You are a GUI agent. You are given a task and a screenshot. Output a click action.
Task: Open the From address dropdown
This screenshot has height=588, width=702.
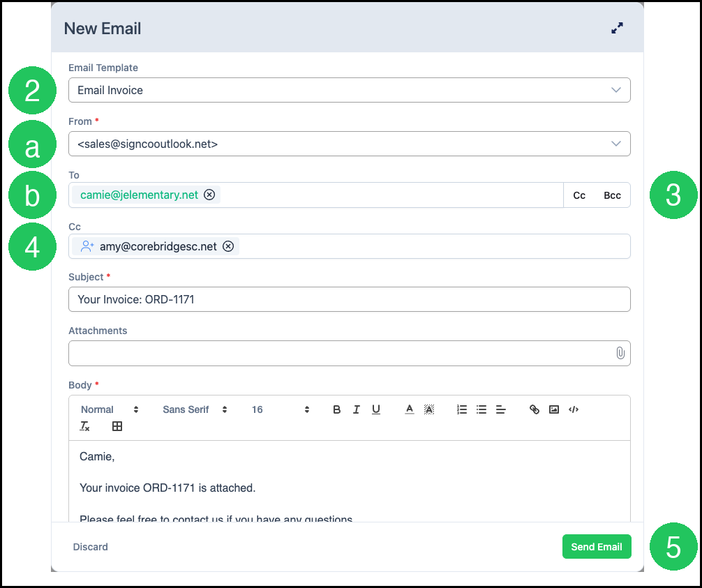(349, 144)
